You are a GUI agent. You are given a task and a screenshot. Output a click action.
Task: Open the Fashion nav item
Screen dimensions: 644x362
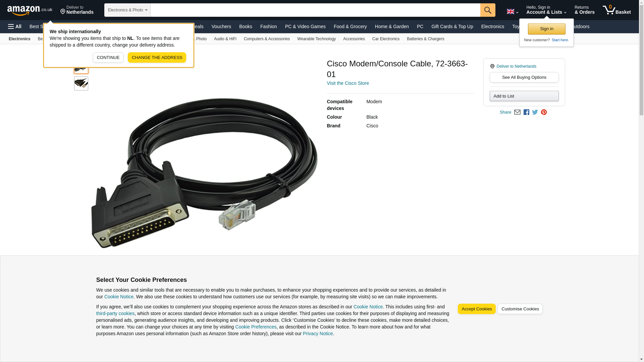tap(269, 26)
